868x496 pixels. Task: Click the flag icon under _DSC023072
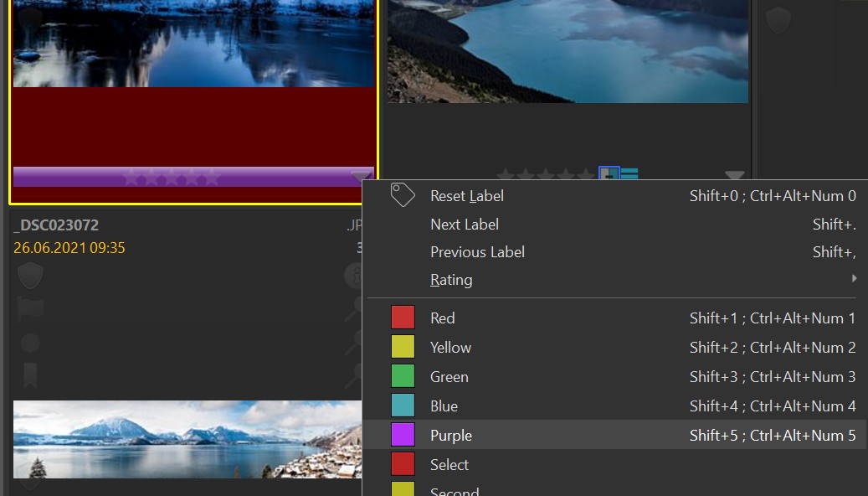tap(30, 309)
